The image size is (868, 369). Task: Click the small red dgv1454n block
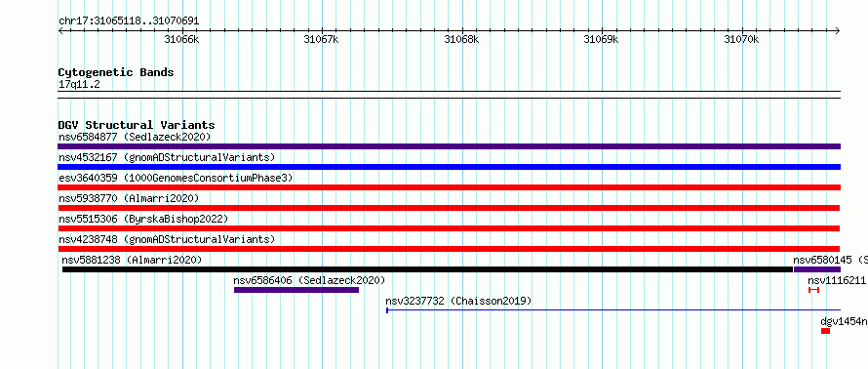tap(825, 331)
